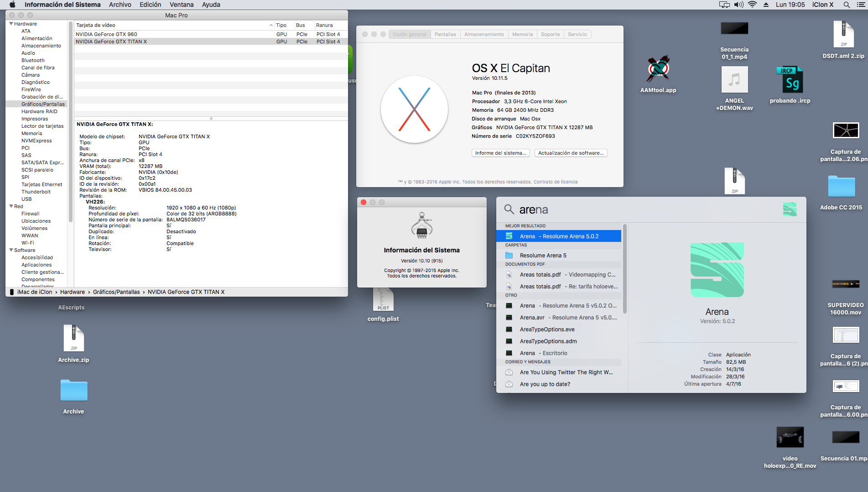Select the probando .ircp file icon
Screen dimensions: 868x492
click(x=790, y=80)
